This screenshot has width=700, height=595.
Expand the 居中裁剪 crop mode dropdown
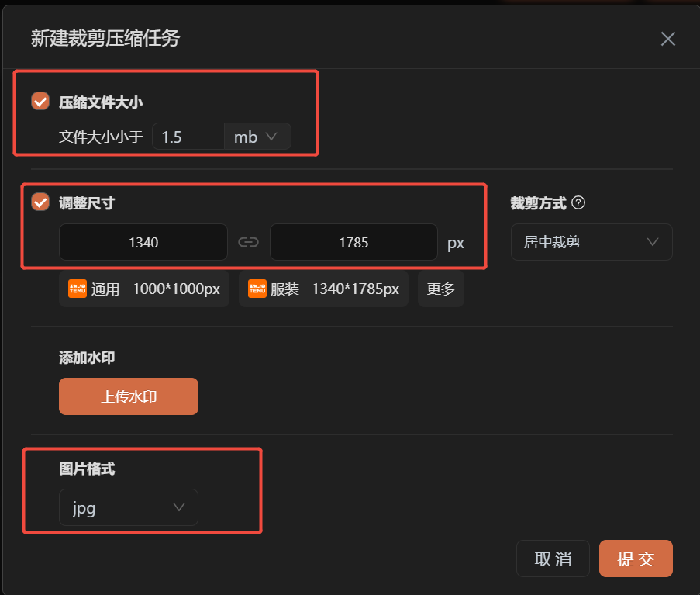pos(591,242)
